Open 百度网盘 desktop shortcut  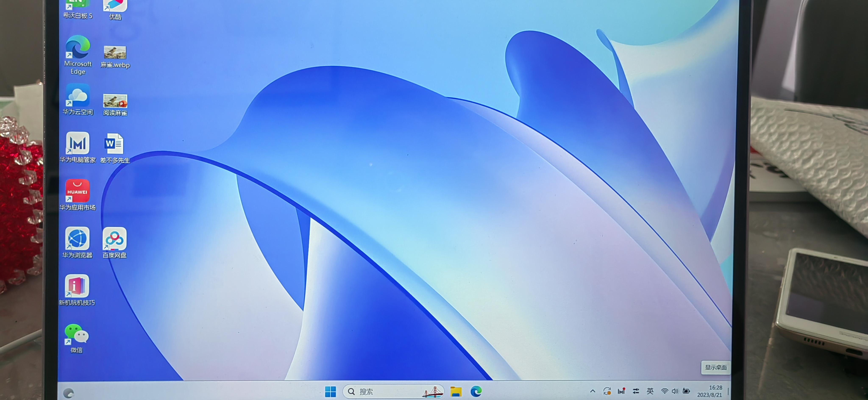pyautogui.click(x=115, y=239)
